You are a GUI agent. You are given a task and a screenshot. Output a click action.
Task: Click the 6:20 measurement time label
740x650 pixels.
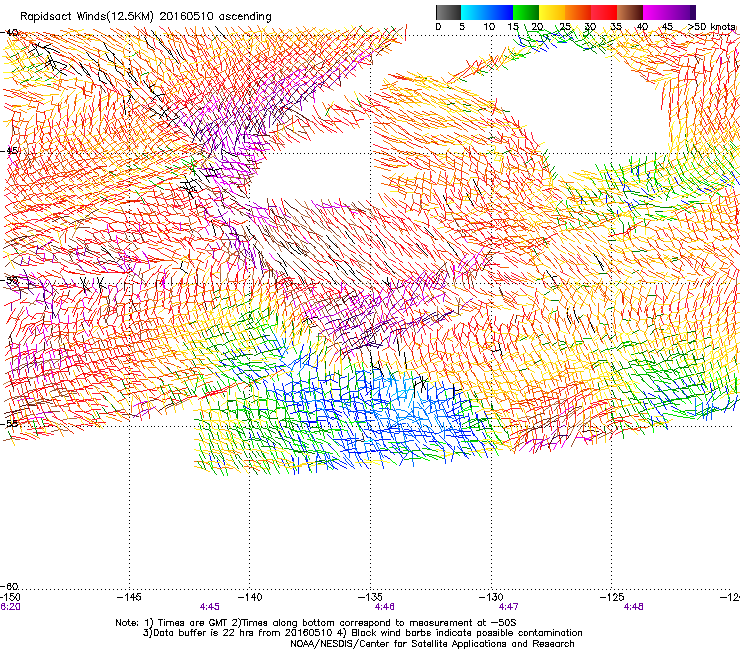click(10, 607)
